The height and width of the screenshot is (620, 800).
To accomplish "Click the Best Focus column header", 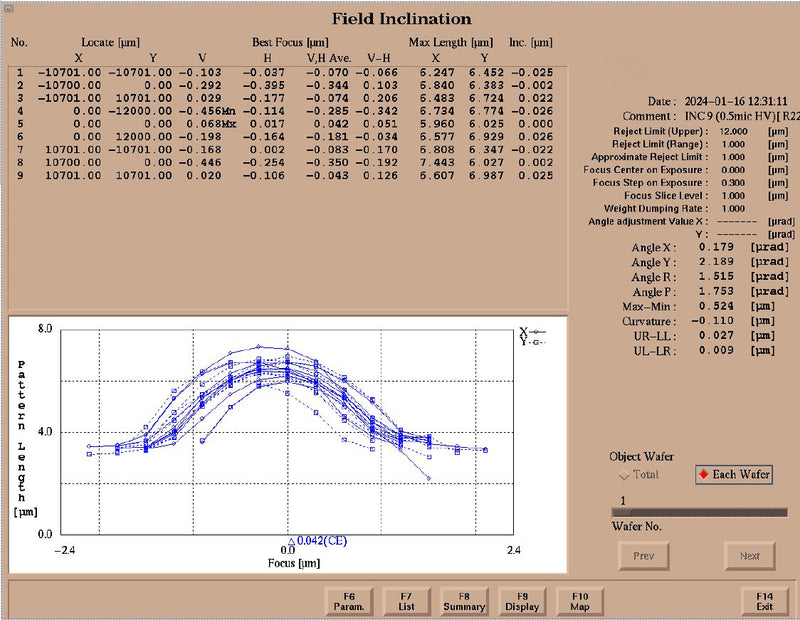I will [x=290, y=42].
